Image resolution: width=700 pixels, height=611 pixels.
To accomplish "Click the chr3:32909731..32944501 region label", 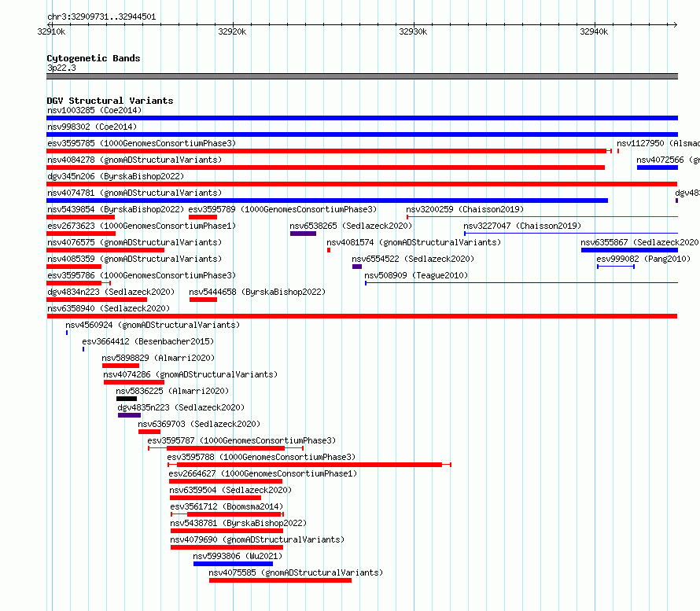I will [101, 17].
